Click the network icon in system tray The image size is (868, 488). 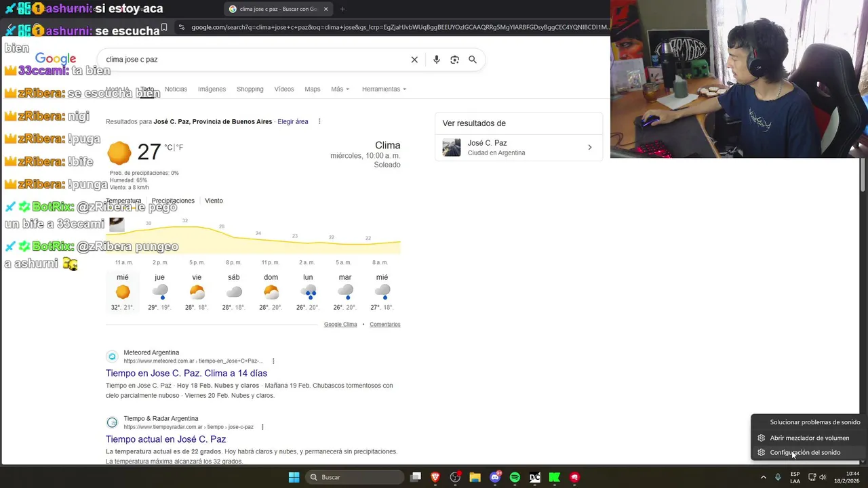(812, 477)
